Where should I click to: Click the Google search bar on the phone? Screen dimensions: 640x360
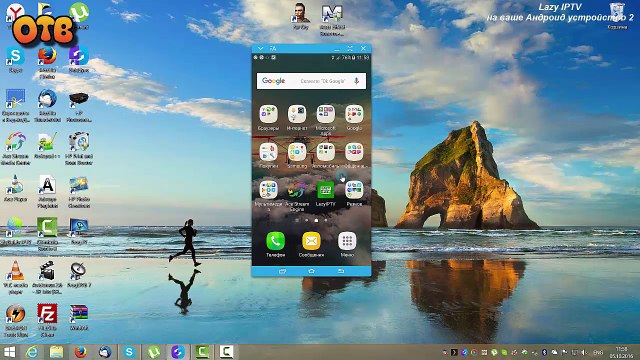(311, 81)
